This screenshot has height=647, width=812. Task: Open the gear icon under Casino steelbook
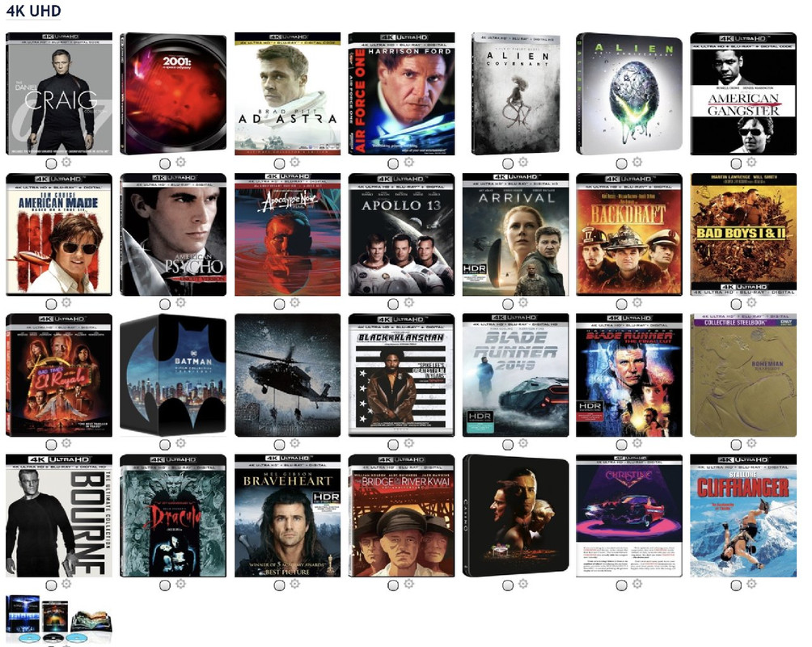tap(523, 584)
